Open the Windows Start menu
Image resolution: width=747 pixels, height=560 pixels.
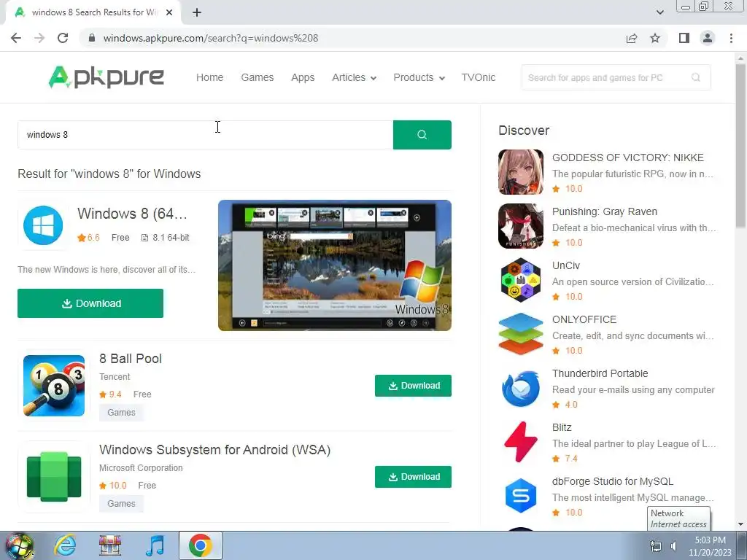(x=19, y=545)
